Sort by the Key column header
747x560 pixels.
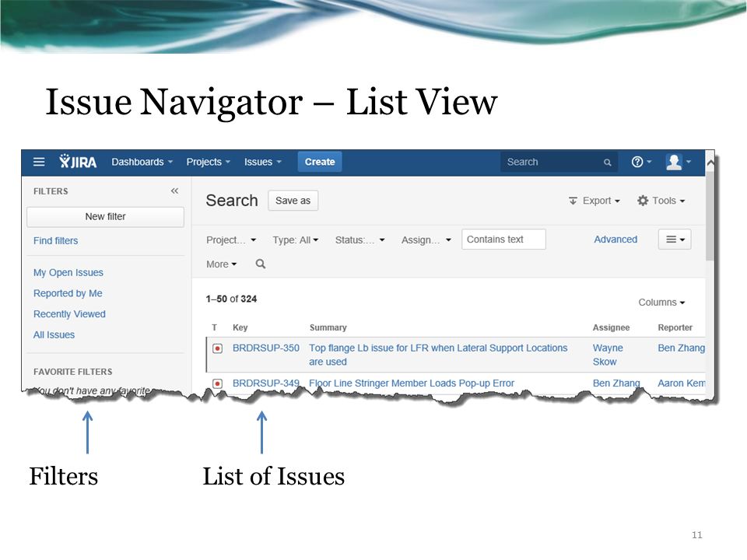point(240,327)
